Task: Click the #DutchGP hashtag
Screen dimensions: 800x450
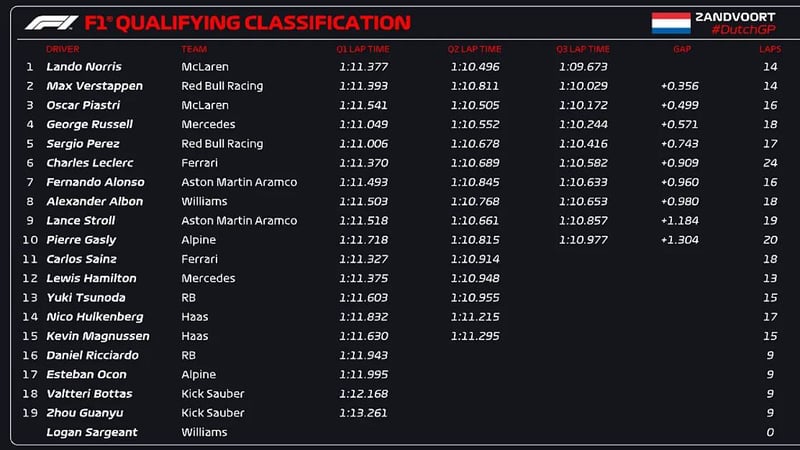Action: tap(744, 30)
